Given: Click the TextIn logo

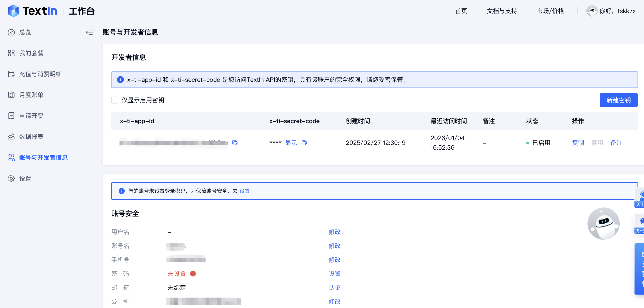Looking at the screenshot, I should 33,11.
